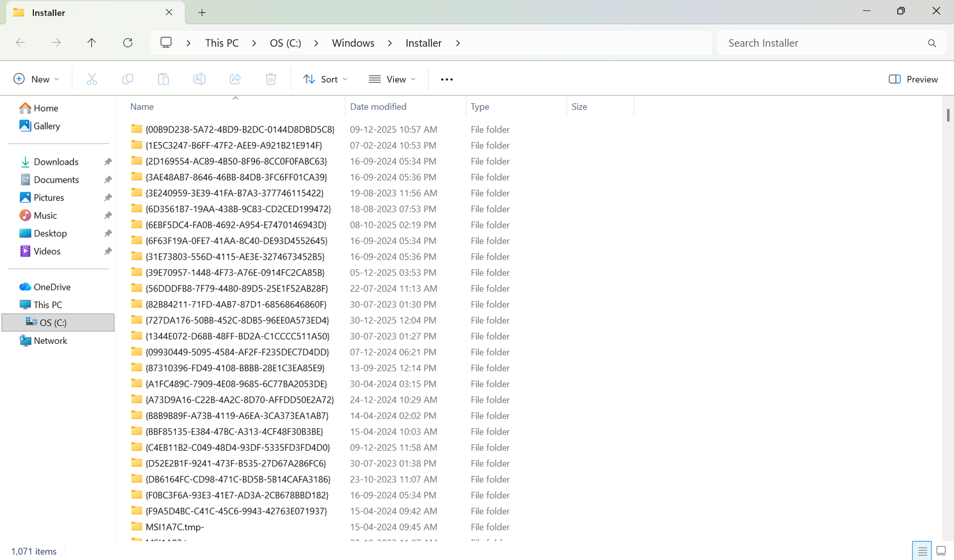Click the Delete trash can icon

click(271, 79)
